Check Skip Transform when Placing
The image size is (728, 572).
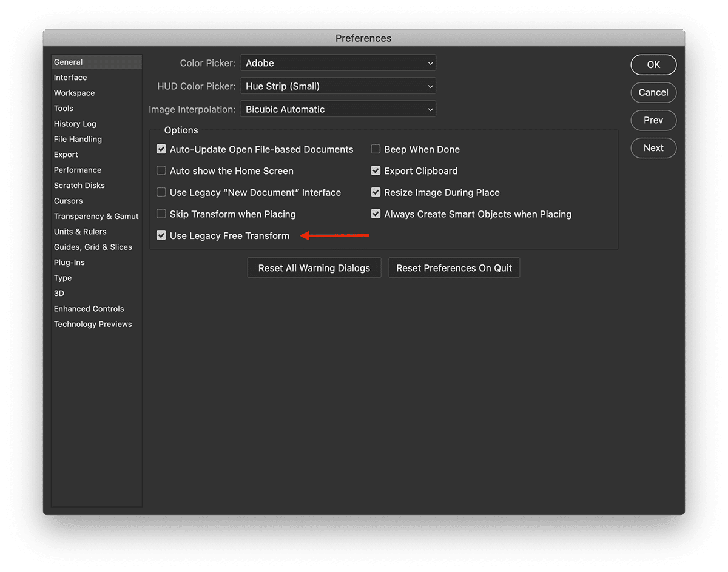(x=161, y=214)
